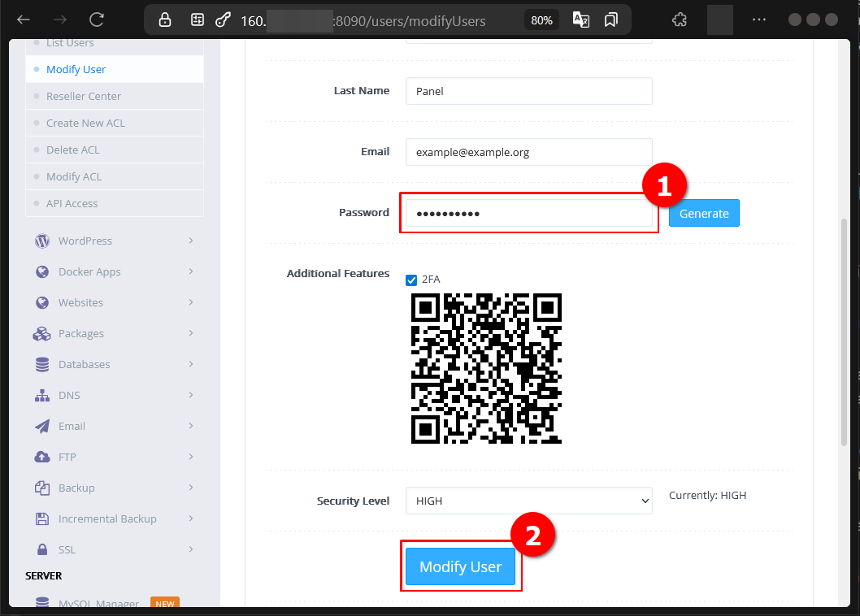
Task: Click the Docker Apps globe icon
Action: pos(42,271)
